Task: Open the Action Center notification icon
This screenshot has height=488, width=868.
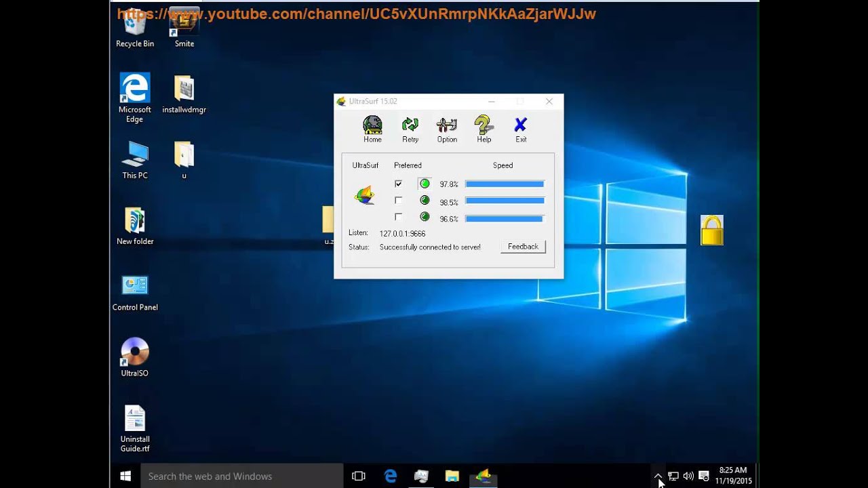Action: click(704, 476)
